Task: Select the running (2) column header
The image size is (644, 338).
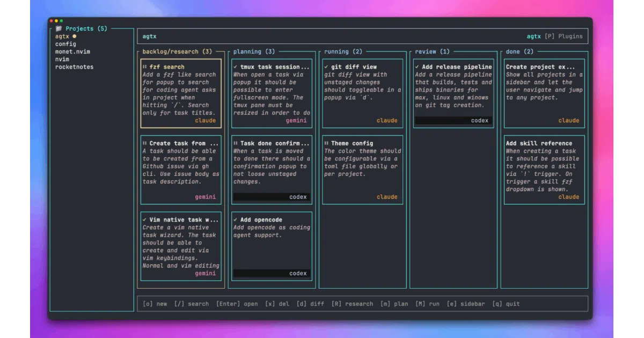Action: 343,52
